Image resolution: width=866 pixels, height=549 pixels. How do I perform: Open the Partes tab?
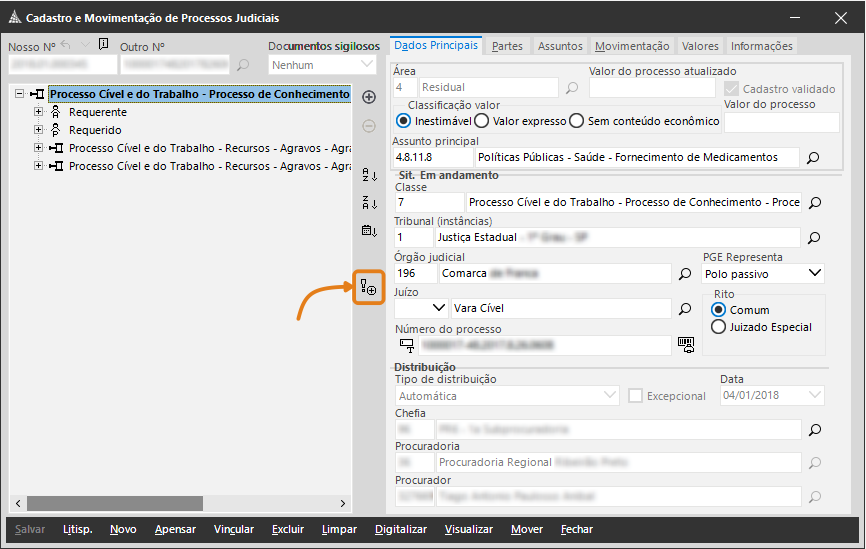pos(507,46)
